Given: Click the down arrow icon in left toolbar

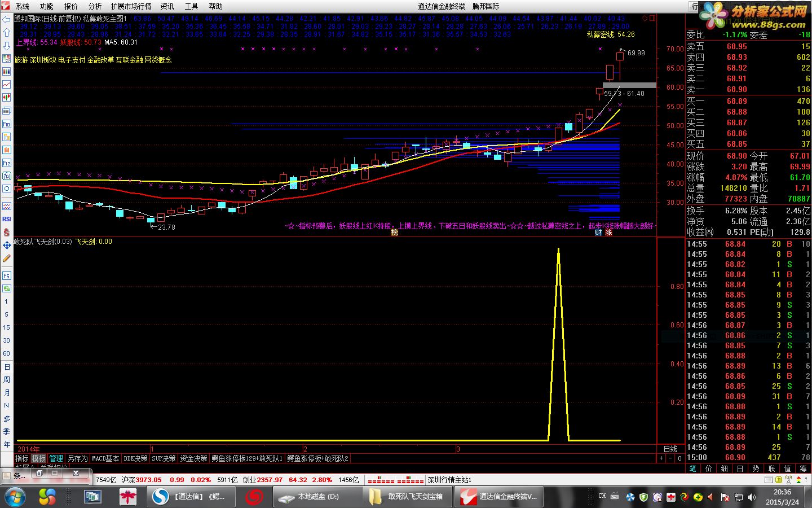Looking at the screenshot, I should [x=7, y=46].
